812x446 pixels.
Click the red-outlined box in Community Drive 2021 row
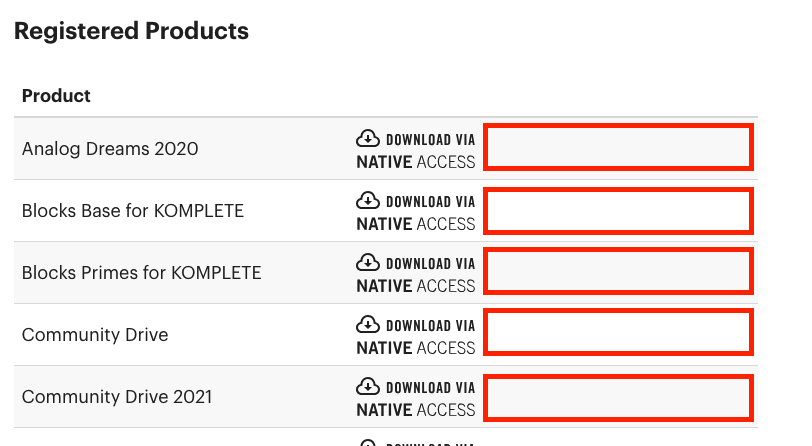[x=617, y=397]
